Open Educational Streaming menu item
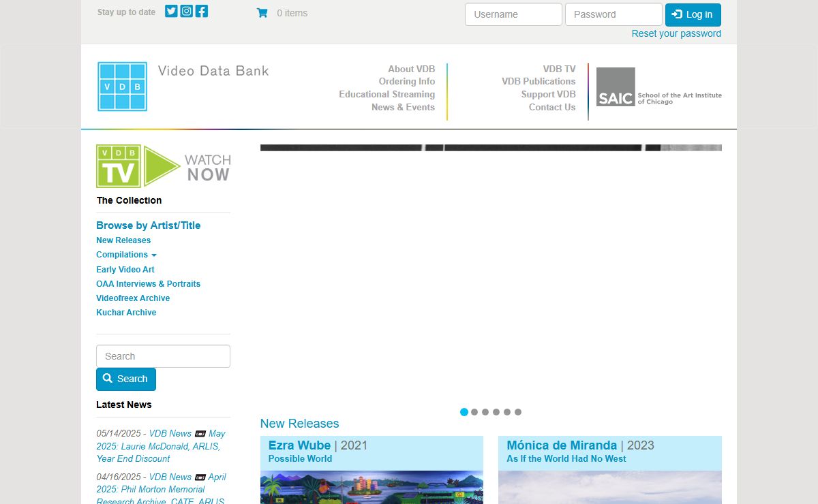The image size is (818, 504). 387,94
